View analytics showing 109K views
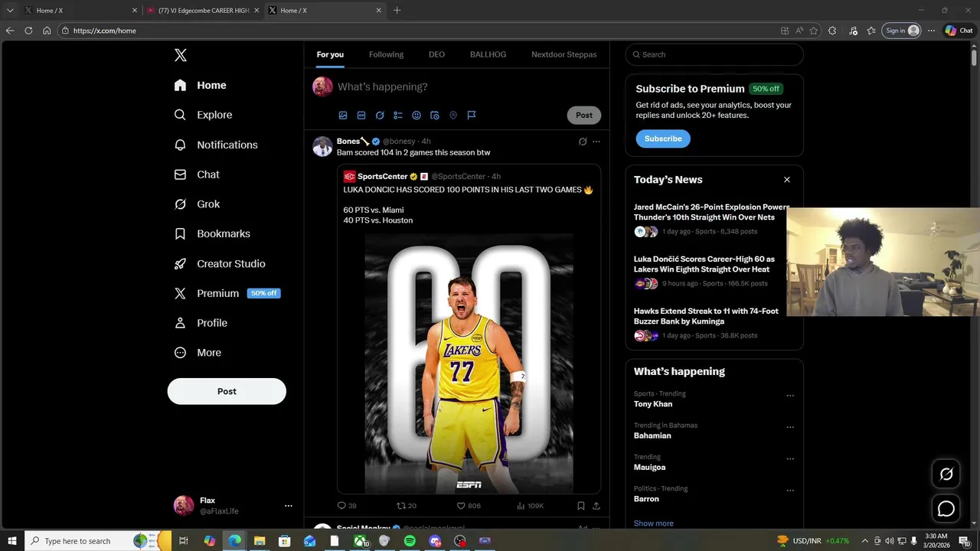 pyautogui.click(x=530, y=506)
